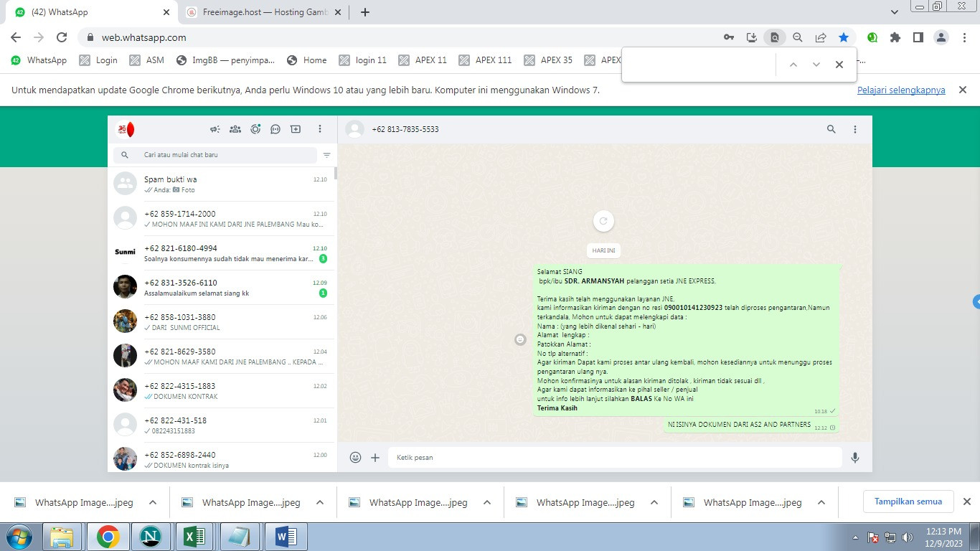Open the Login bookmark

click(x=98, y=60)
